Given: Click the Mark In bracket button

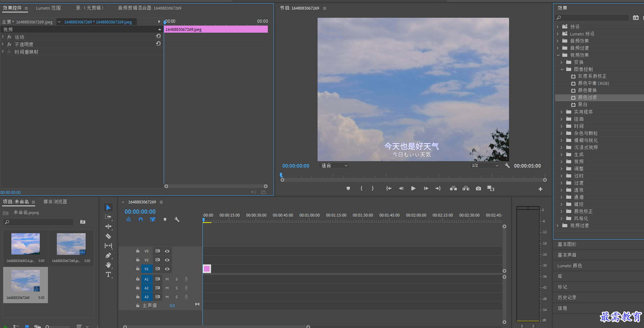Looking at the screenshot, I should coord(361,188).
